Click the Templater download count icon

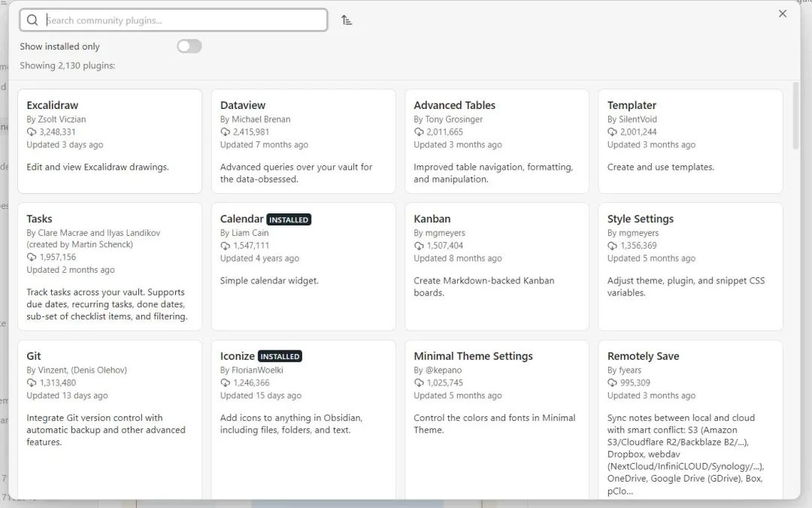pos(613,132)
